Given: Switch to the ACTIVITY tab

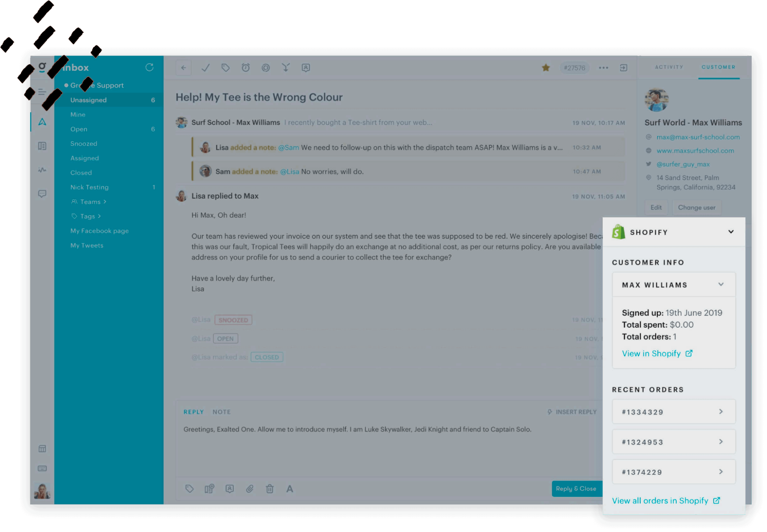Looking at the screenshot, I should pos(669,67).
